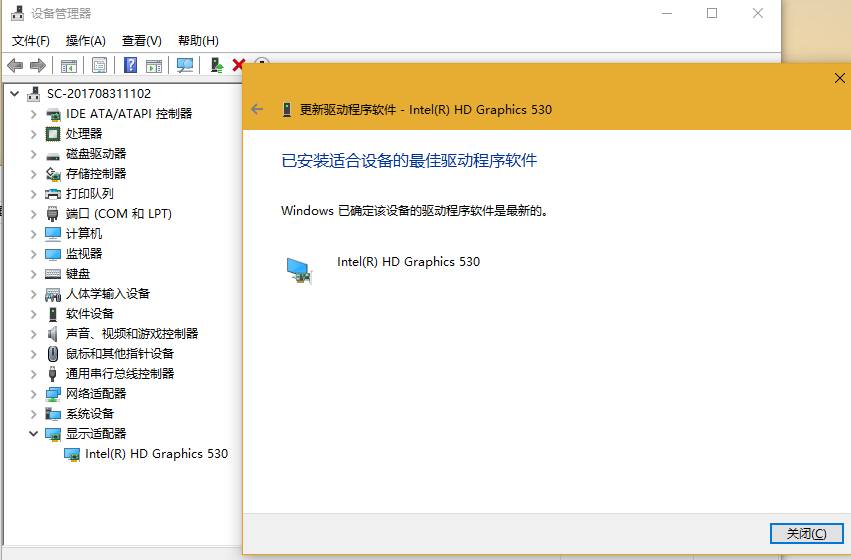This screenshot has width=851, height=560.
Task: Click the computer root node icon
Action: click(x=34, y=94)
